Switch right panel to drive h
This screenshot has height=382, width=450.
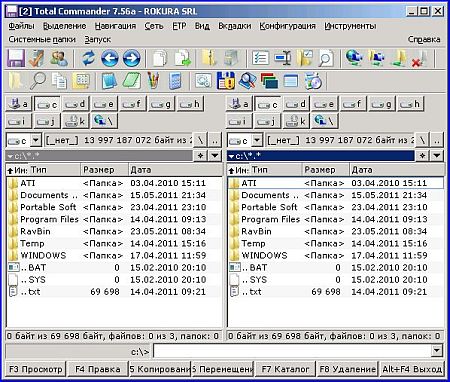coord(411,104)
